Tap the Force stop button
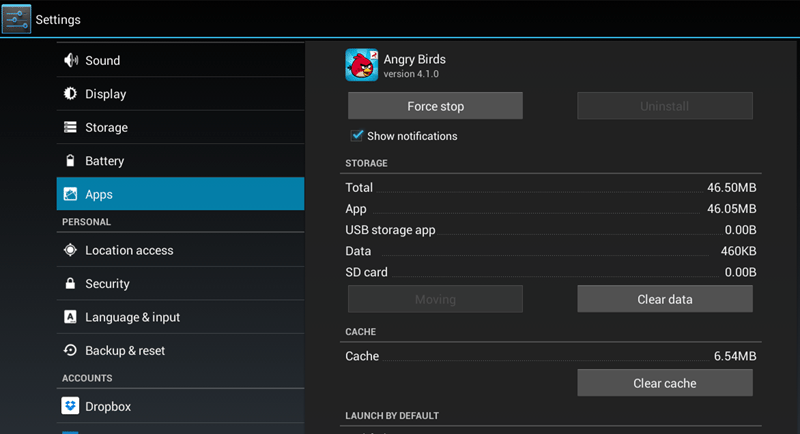This screenshot has height=434, width=800. (x=435, y=106)
